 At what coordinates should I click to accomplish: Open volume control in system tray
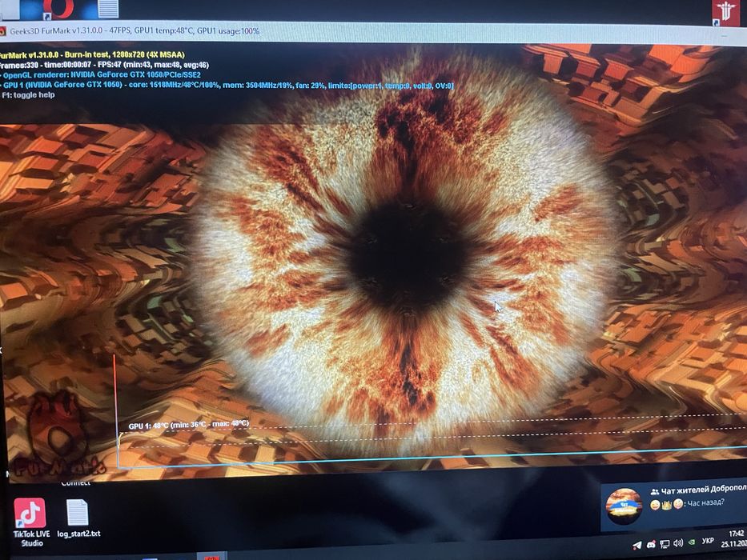678,542
